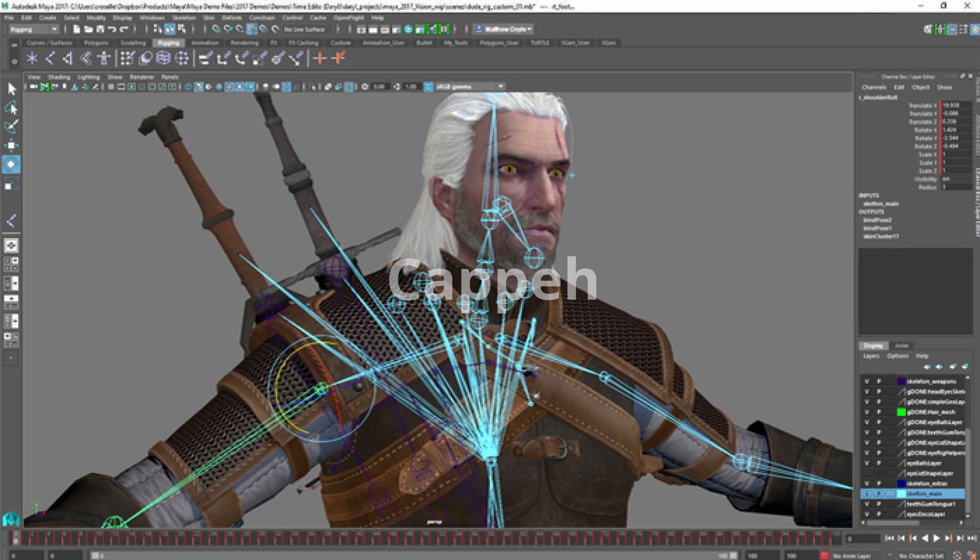Toggle visibility V of skeleton_weapons layer
Viewport: 980px width, 560px height.
tap(867, 381)
